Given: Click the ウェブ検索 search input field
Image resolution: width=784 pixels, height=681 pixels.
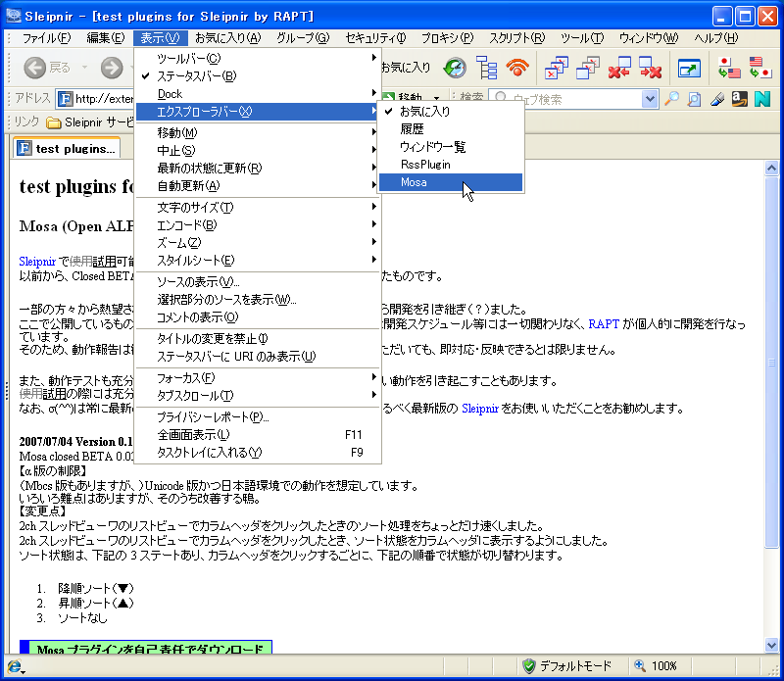Looking at the screenshot, I should 575,99.
